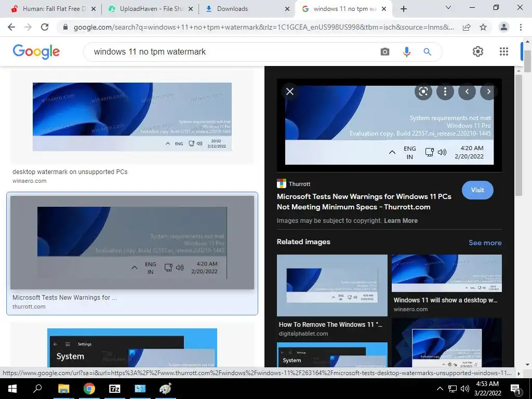Click the Google logo

pos(36,51)
